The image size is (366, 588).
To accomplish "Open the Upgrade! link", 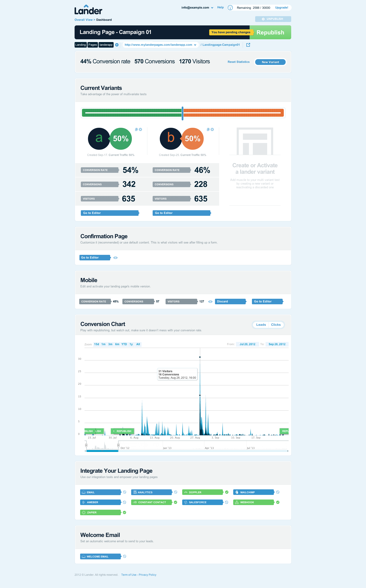I will coord(281,7).
